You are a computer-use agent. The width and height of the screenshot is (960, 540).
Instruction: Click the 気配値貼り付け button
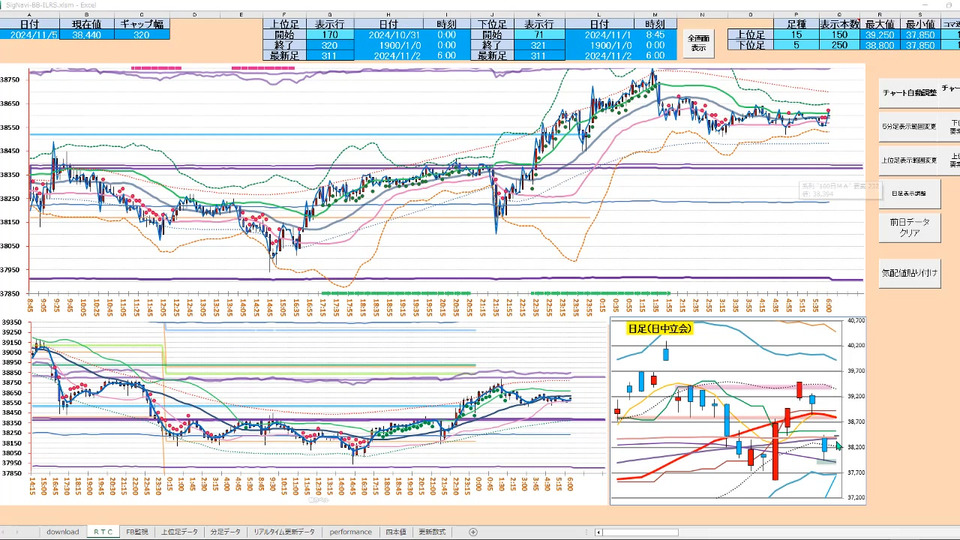(x=909, y=273)
